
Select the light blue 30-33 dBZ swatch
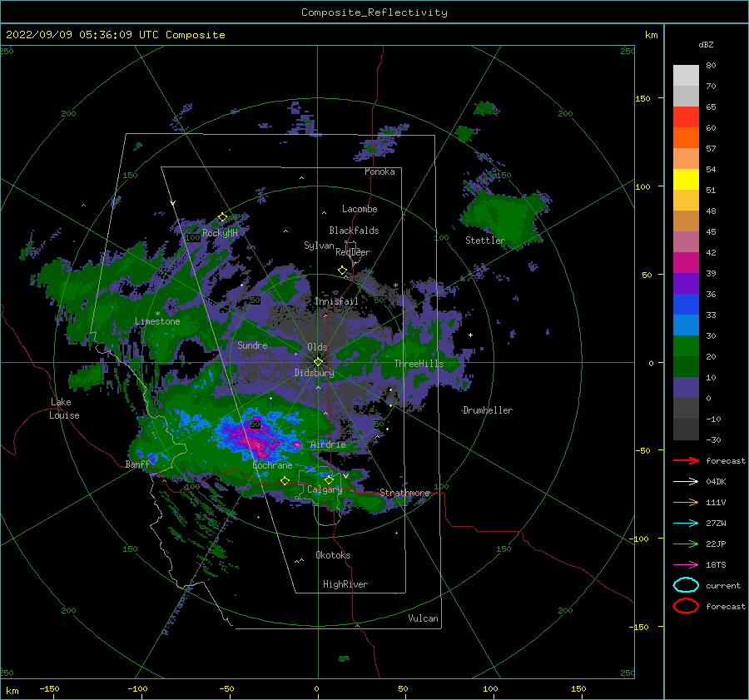[x=686, y=325]
